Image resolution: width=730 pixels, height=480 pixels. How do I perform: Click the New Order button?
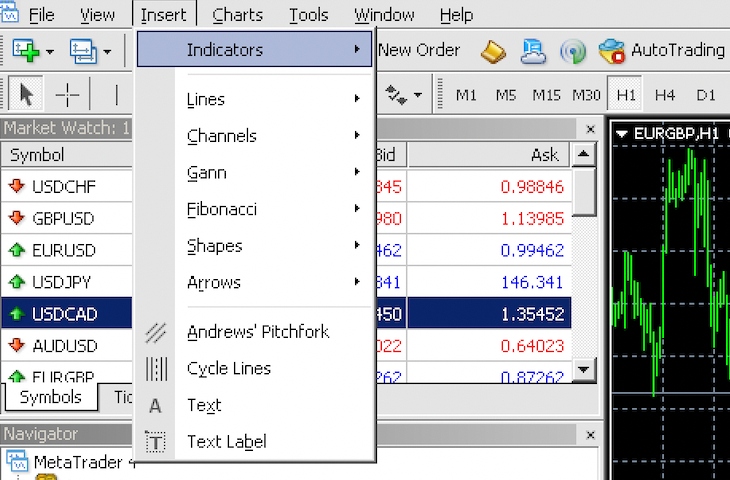pos(419,50)
